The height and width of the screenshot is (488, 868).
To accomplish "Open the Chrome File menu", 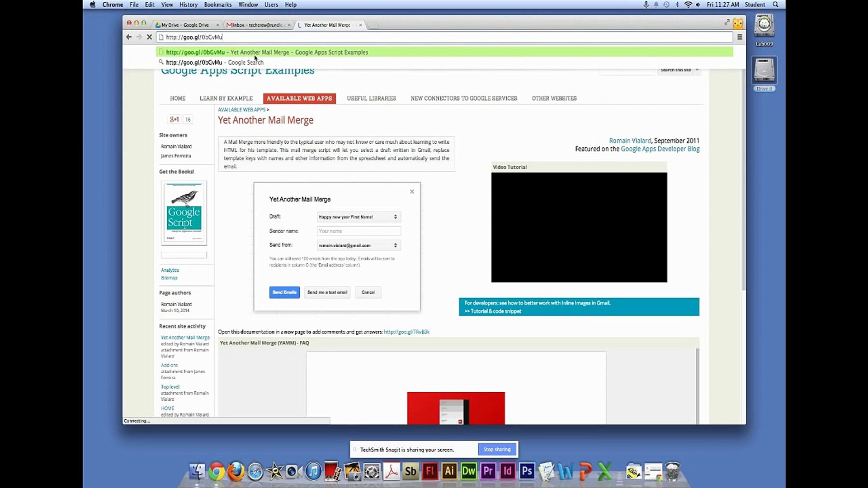I will tap(134, 5).
